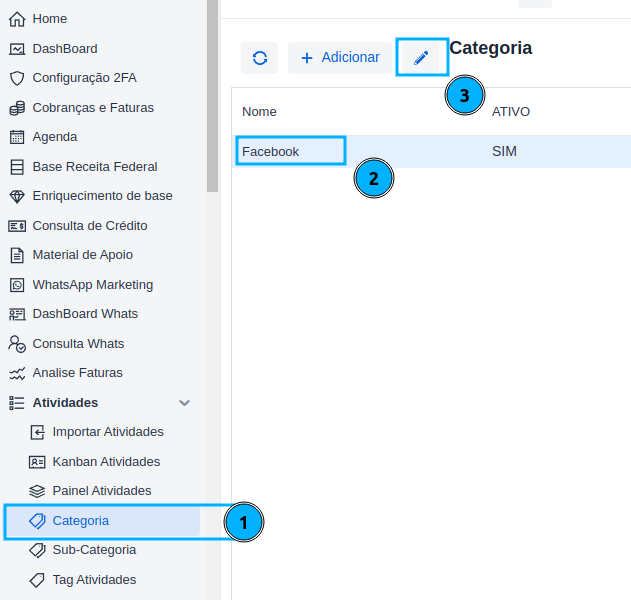Click the Nome column header
Viewport: 631px width, 600px height.
point(260,111)
